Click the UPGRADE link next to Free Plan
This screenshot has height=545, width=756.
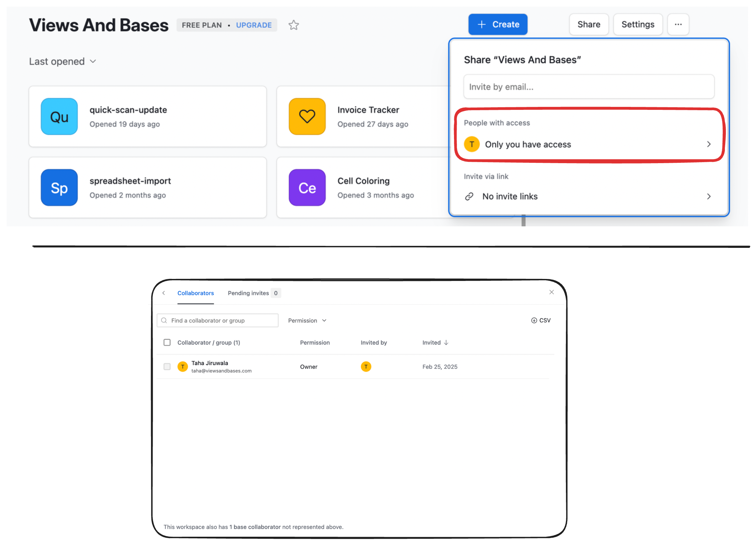(x=254, y=25)
